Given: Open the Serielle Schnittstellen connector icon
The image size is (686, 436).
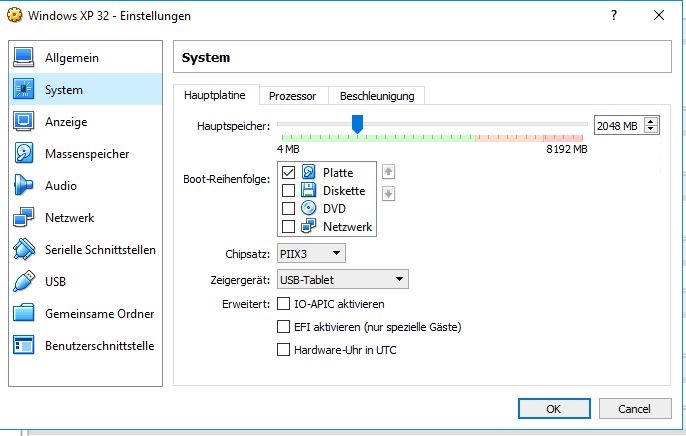Looking at the screenshot, I should click(x=23, y=249).
